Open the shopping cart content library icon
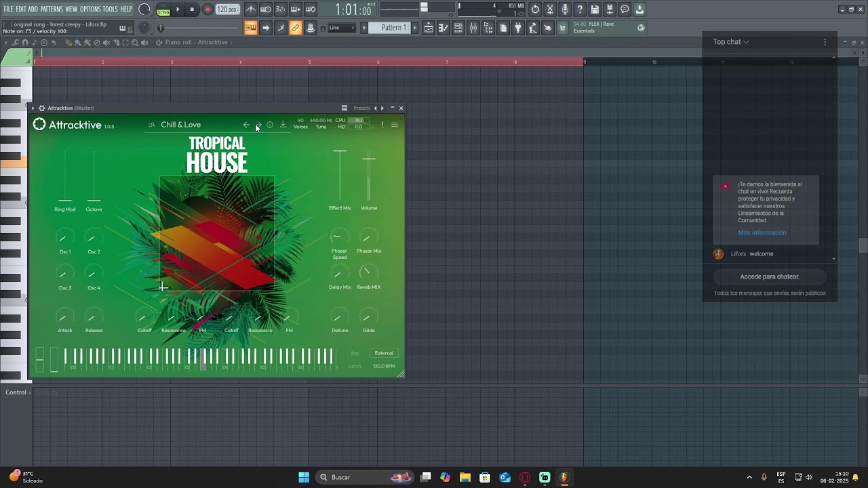 tap(562, 28)
